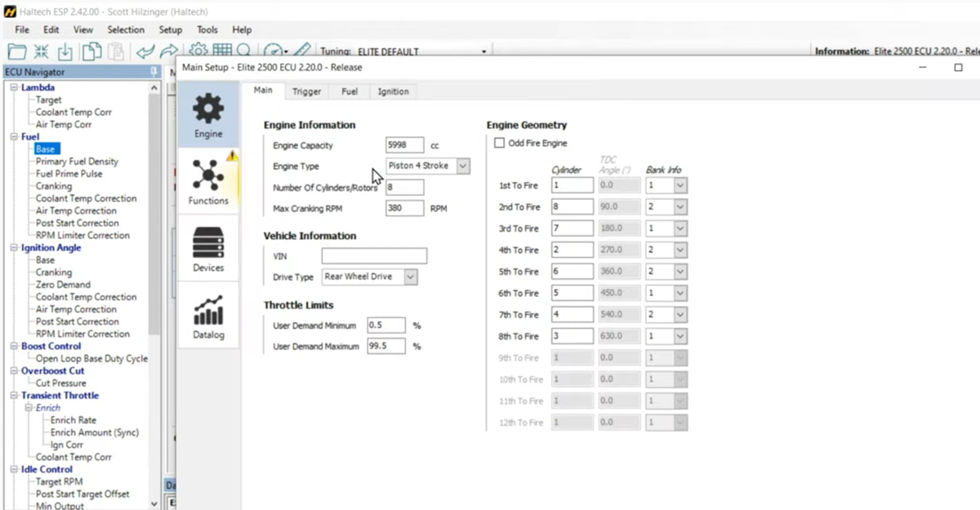Open the Functions setup section
Screen dimensions: 980x510
pyautogui.click(x=208, y=181)
